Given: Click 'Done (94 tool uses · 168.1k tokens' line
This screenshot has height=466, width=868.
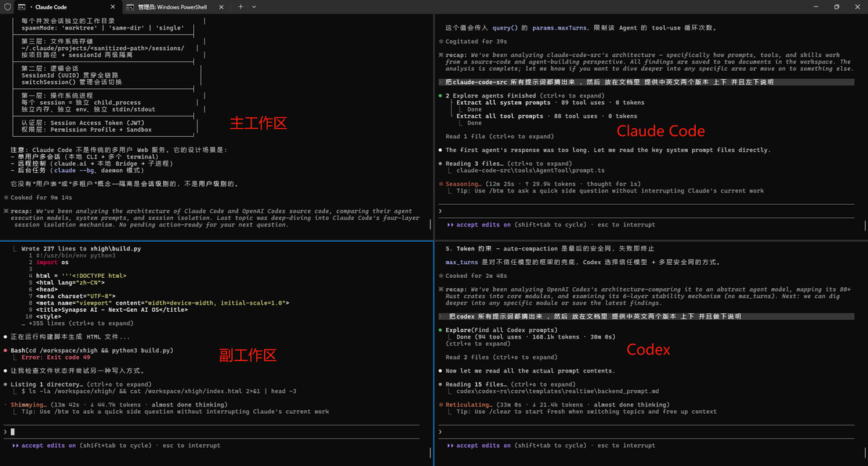Looking at the screenshot, I should click(x=536, y=337).
